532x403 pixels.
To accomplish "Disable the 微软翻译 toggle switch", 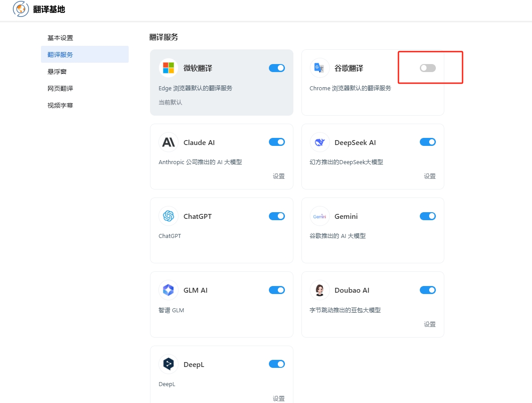I will pyautogui.click(x=277, y=68).
